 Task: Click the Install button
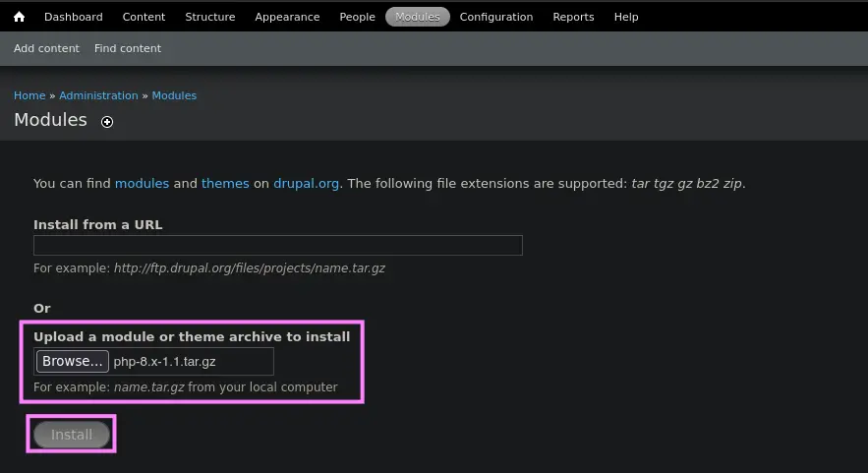click(72, 435)
